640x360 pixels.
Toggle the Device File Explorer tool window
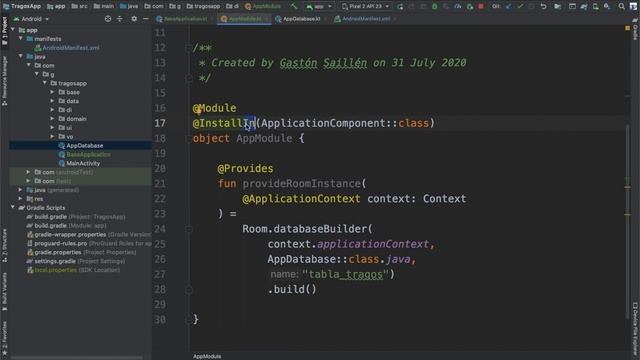pos(635,329)
